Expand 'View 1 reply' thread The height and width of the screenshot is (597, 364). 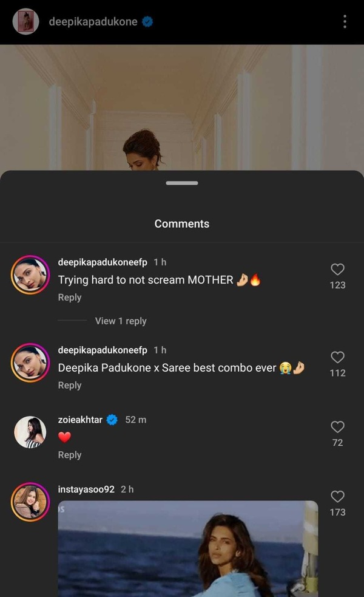[x=121, y=321]
